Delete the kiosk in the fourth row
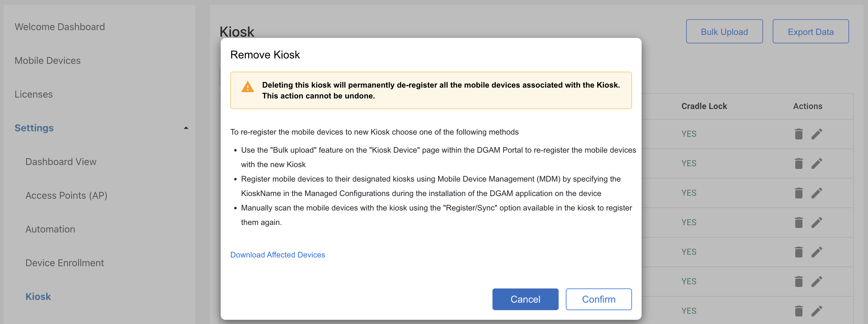This screenshot has width=868, height=324. point(799,223)
